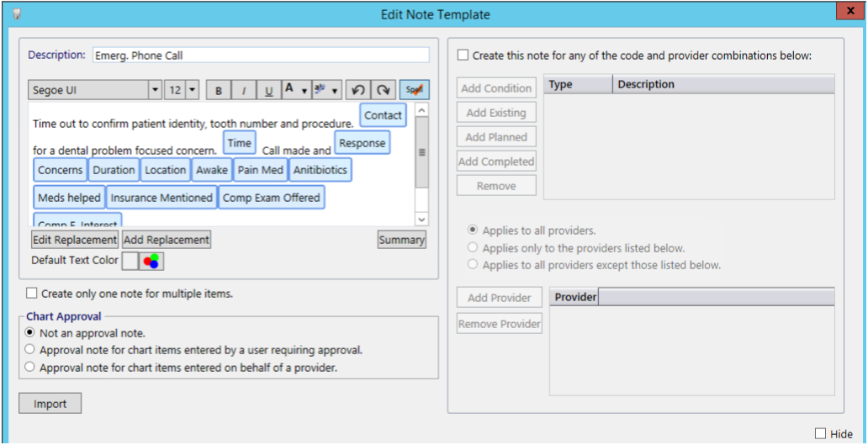Click the Add Planned button

pyautogui.click(x=496, y=137)
